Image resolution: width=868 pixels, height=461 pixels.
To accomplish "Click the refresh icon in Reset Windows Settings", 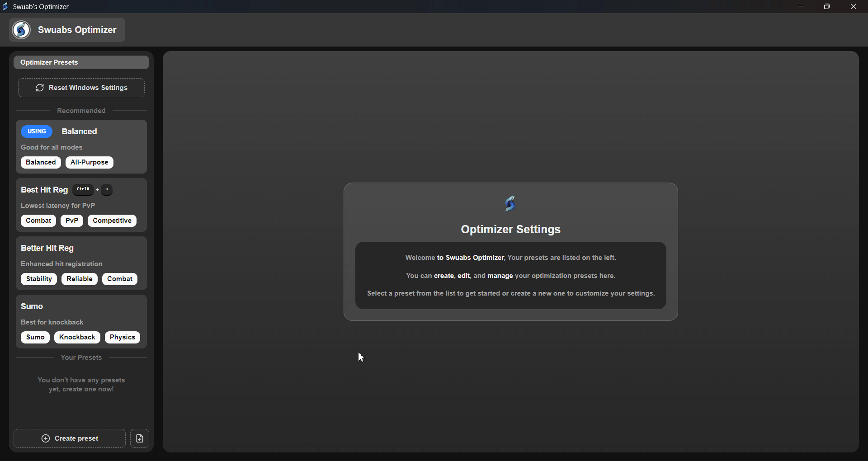I will tap(40, 88).
